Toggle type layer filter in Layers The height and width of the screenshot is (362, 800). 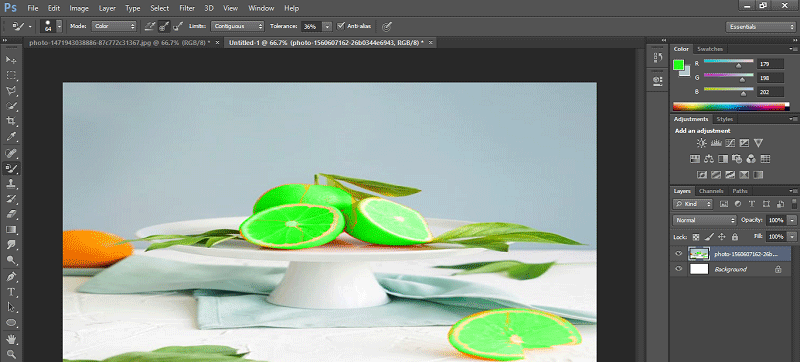tap(752, 204)
